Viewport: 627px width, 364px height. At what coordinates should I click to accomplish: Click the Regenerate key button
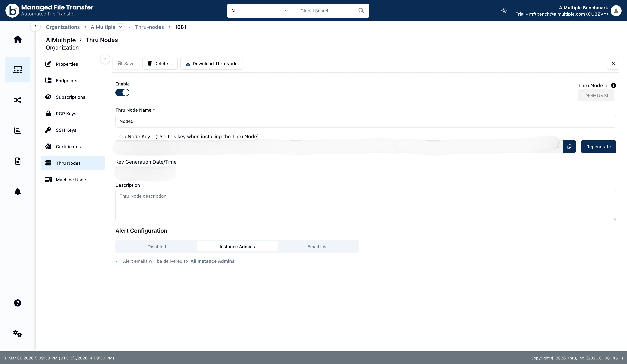click(598, 147)
